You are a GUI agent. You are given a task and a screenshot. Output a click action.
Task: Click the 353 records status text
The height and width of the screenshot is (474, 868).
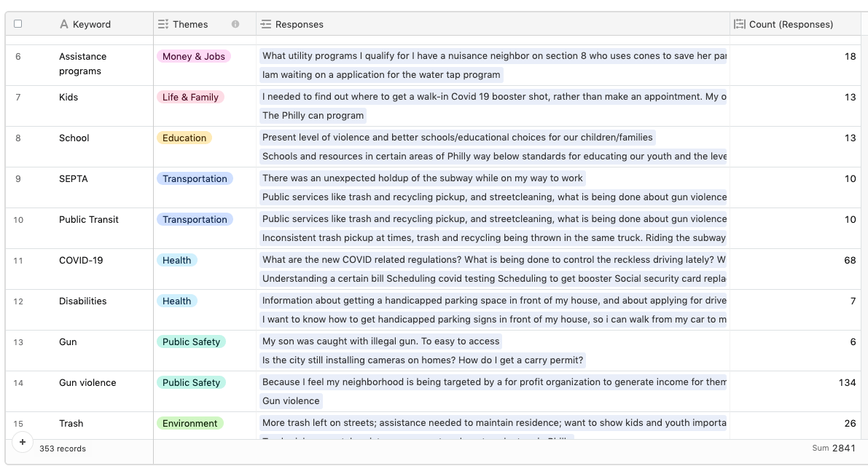[63, 449]
